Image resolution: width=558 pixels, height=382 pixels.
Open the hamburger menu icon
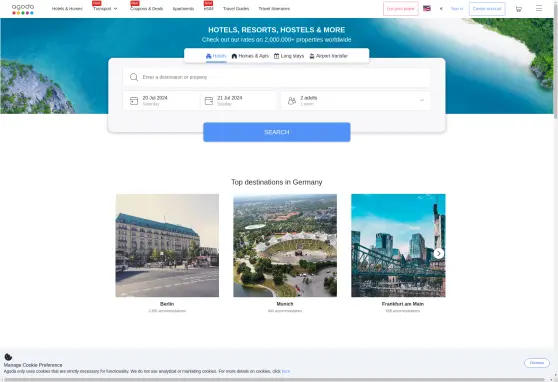[539, 8]
